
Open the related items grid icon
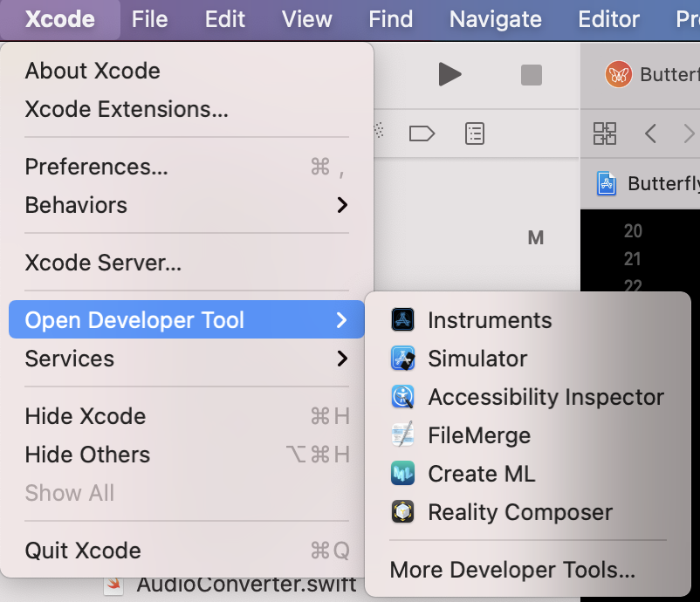tap(605, 133)
